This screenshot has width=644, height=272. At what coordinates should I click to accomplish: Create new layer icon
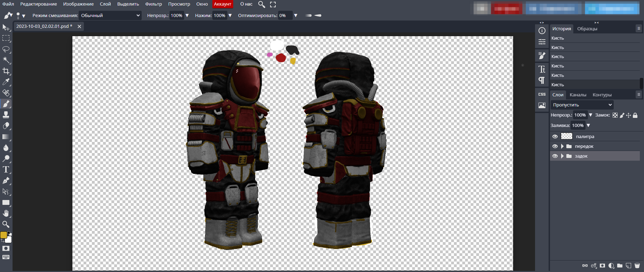(628, 266)
